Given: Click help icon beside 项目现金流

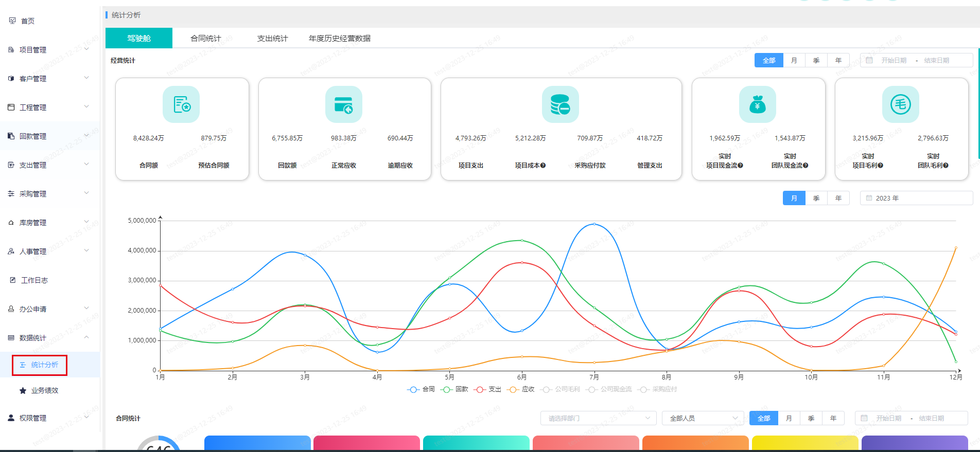Looking at the screenshot, I should [741, 166].
